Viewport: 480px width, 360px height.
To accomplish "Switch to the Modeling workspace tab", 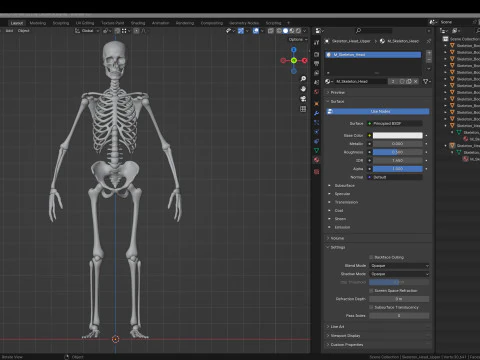I will point(38,23).
